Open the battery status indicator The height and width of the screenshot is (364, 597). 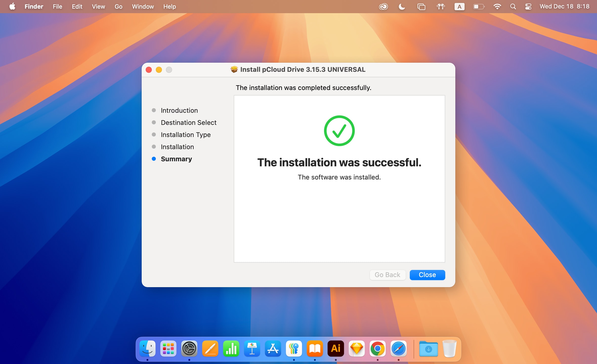click(479, 7)
